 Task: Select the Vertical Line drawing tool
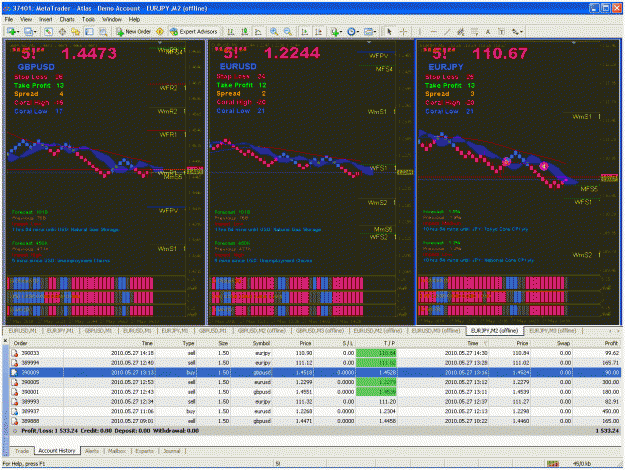[x=420, y=31]
